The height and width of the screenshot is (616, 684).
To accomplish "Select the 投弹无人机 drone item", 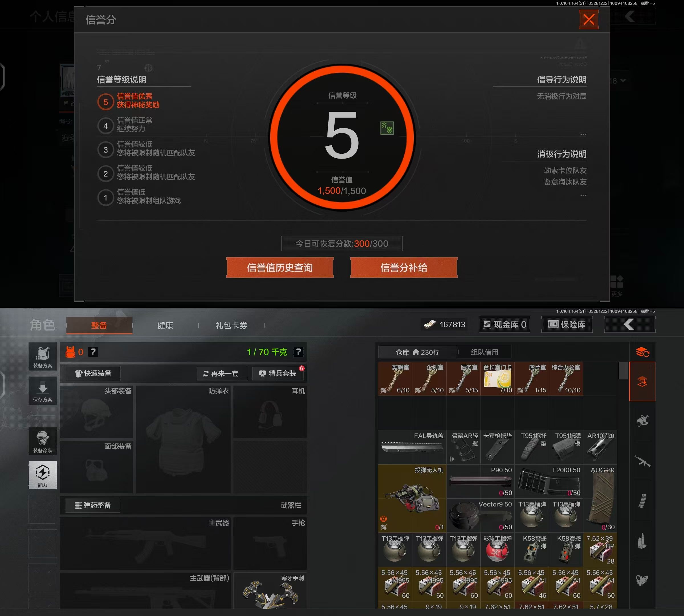I will coord(412,498).
